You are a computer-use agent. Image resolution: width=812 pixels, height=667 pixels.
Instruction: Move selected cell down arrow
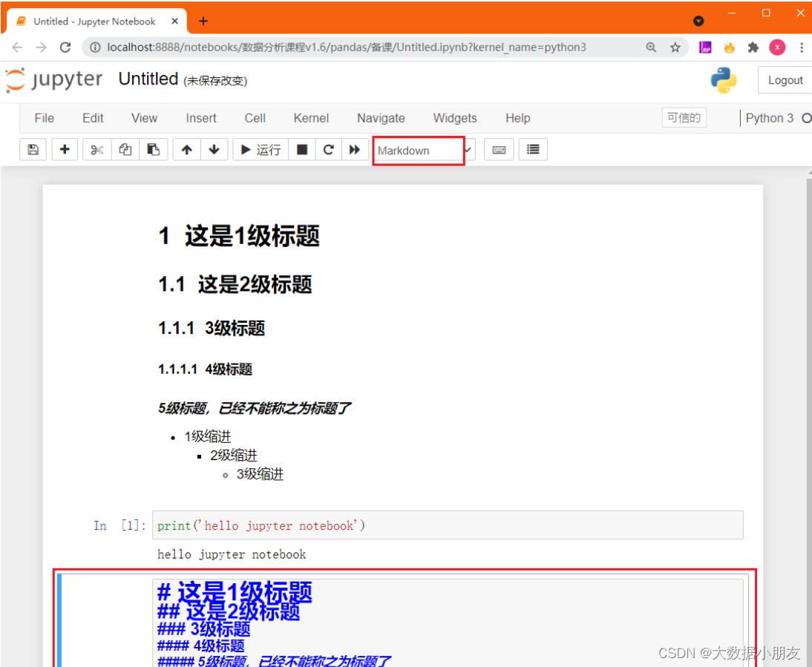point(214,150)
